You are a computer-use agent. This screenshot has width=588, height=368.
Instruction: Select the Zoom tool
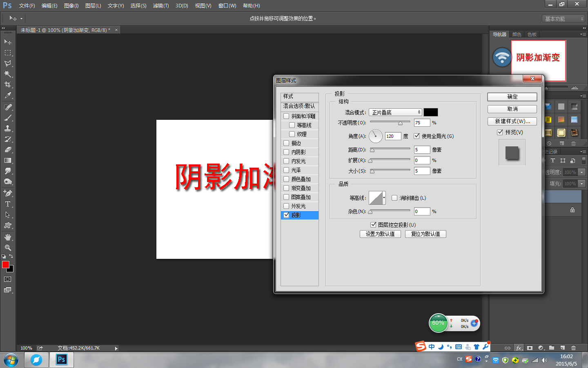click(8, 248)
